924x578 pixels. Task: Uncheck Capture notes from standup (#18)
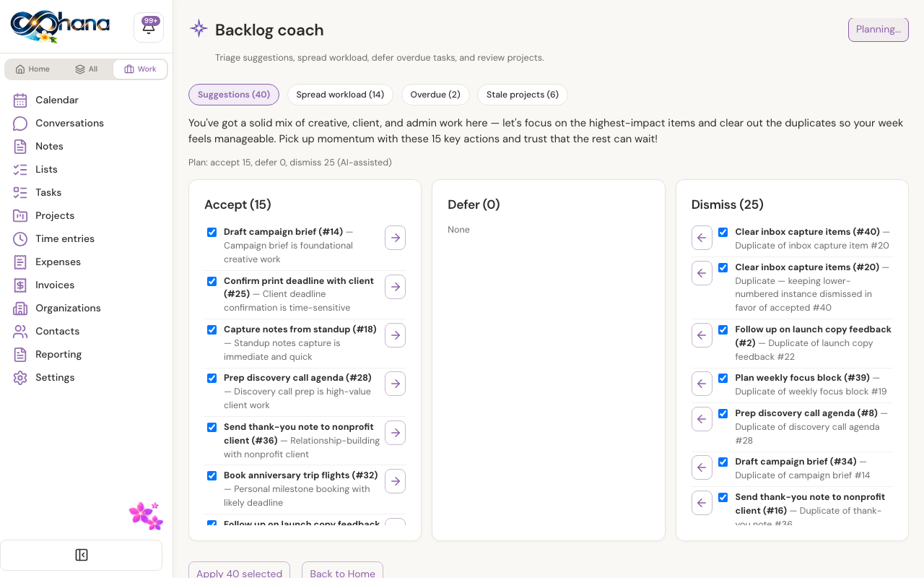pos(212,329)
